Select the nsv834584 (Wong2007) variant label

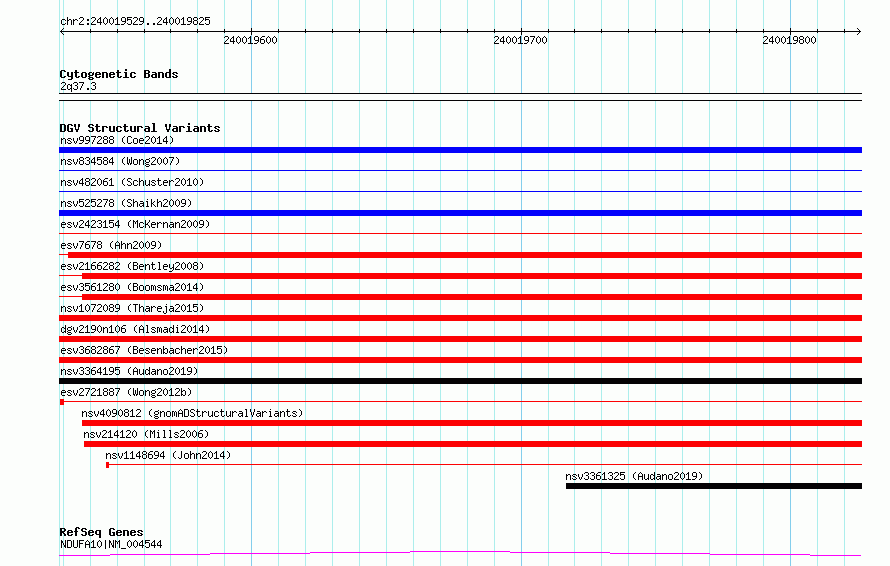coord(120,161)
